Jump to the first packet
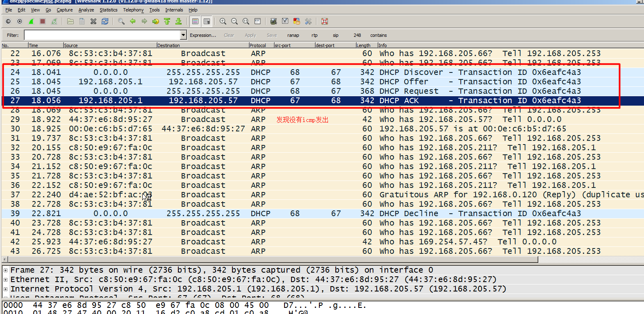Viewport: 644px width, 314px height. (x=167, y=21)
